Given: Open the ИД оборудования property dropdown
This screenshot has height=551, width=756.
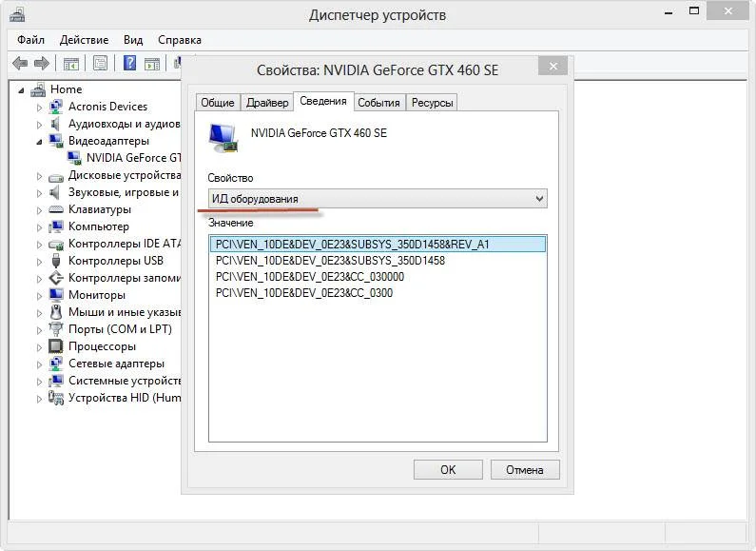Looking at the screenshot, I should (x=378, y=199).
